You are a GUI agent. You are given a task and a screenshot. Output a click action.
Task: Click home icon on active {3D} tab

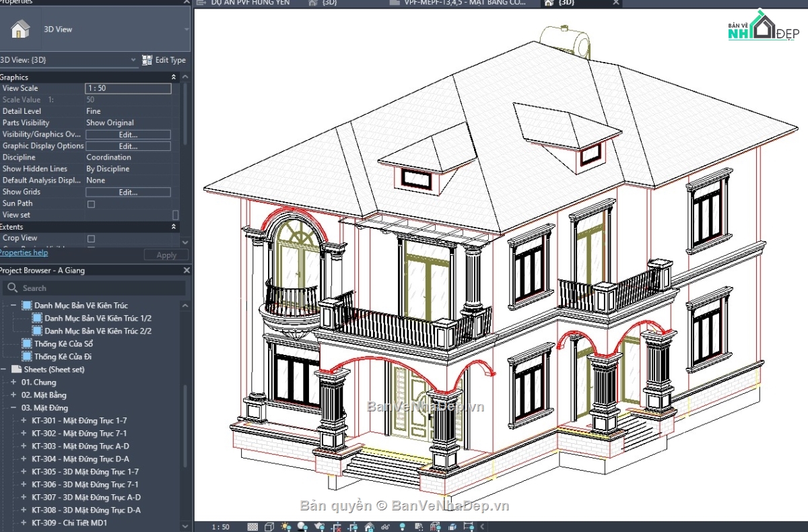tap(549, 3)
